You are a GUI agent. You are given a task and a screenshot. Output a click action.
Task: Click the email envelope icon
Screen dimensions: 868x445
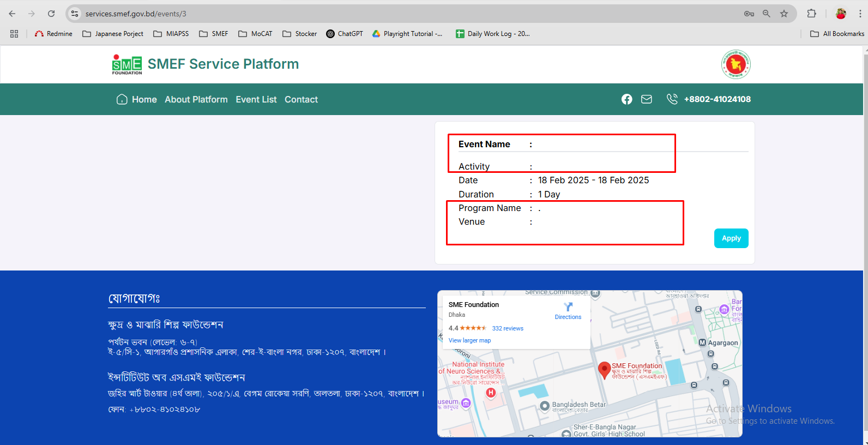[x=647, y=99]
